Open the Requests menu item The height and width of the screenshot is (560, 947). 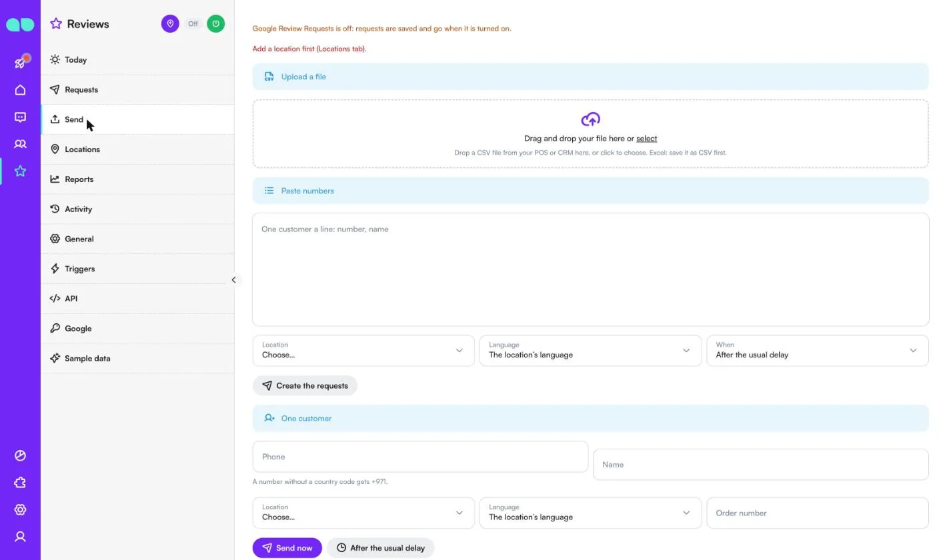coord(137,90)
